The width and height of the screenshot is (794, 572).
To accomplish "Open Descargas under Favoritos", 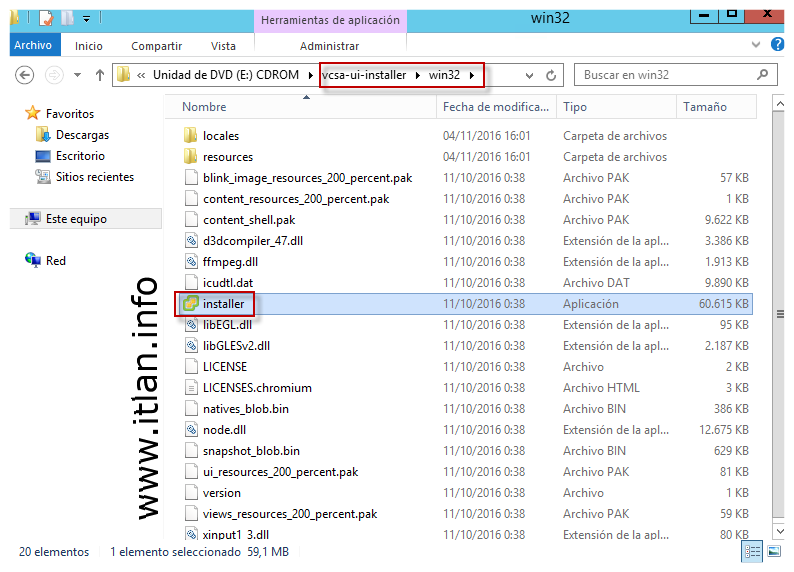I will click(x=82, y=135).
